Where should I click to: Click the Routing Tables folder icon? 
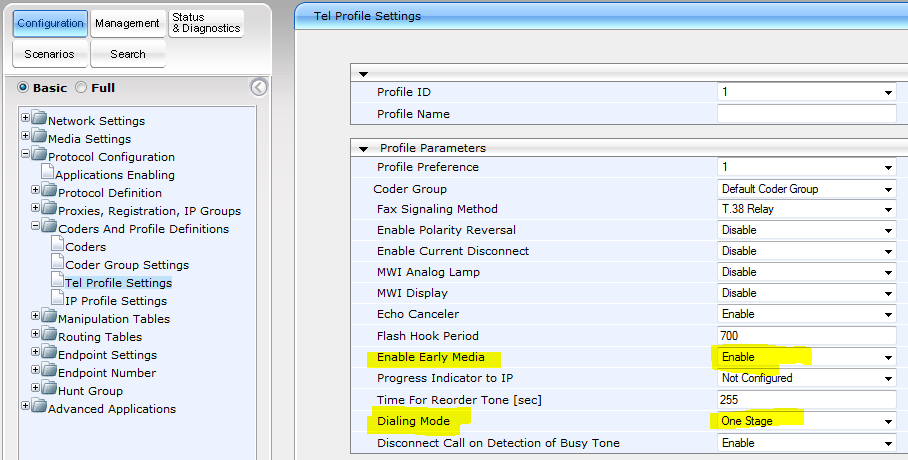point(50,334)
